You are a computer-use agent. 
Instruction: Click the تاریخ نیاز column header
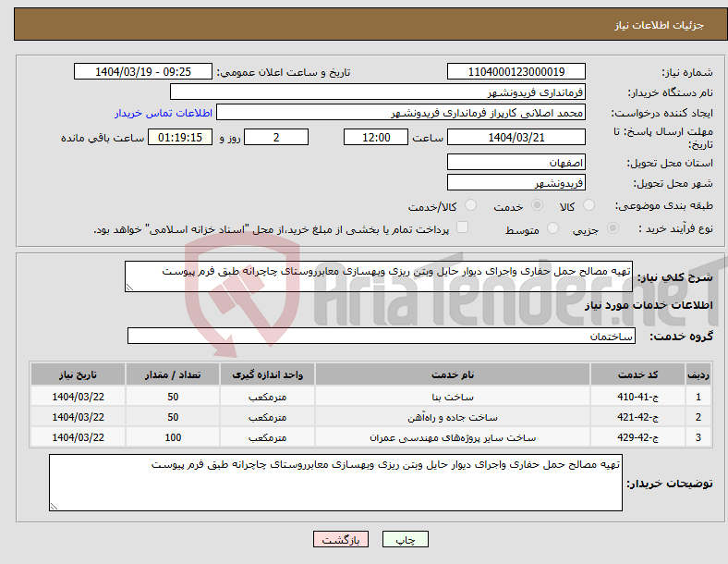click(x=78, y=374)
